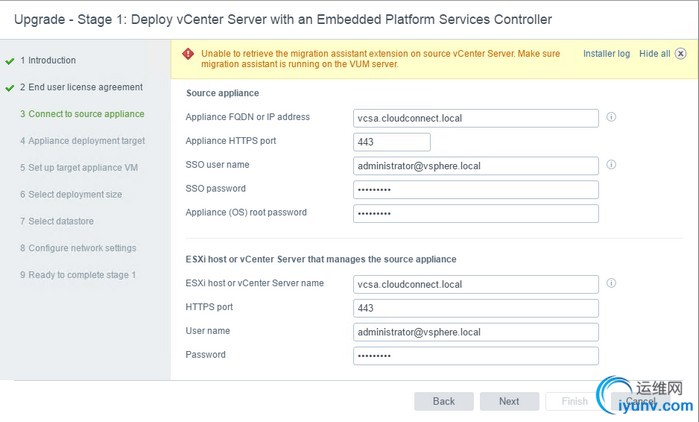Go to step 2 End user license agreement
The image size is (699, 422).
pos(81,87)
